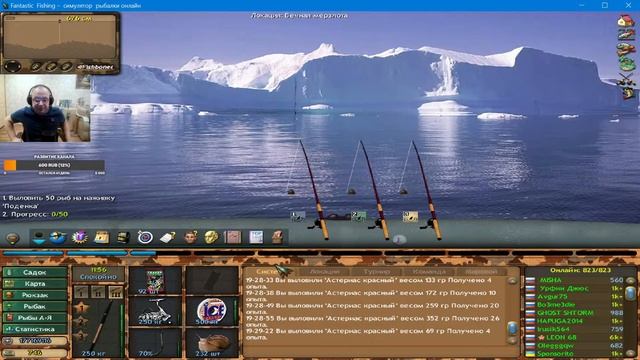Click the snail bait slot 232 шт

click(211, 343)
